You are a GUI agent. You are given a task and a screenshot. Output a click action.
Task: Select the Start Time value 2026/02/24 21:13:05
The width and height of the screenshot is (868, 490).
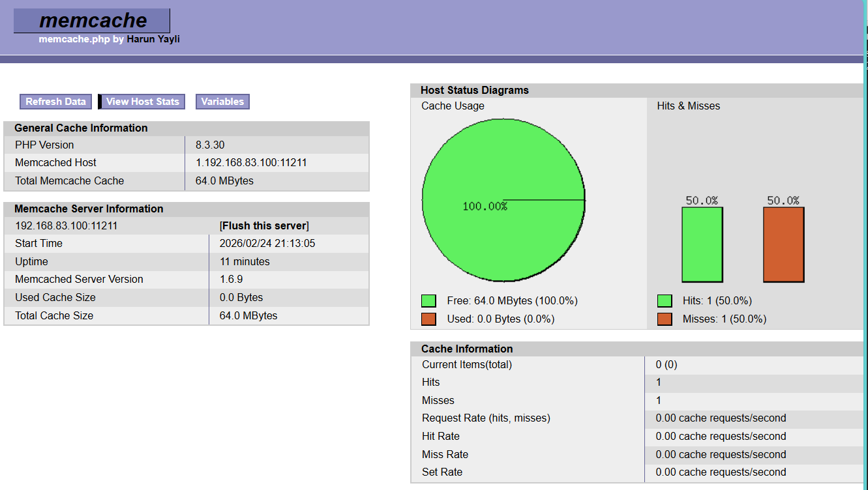coord(267,244)
